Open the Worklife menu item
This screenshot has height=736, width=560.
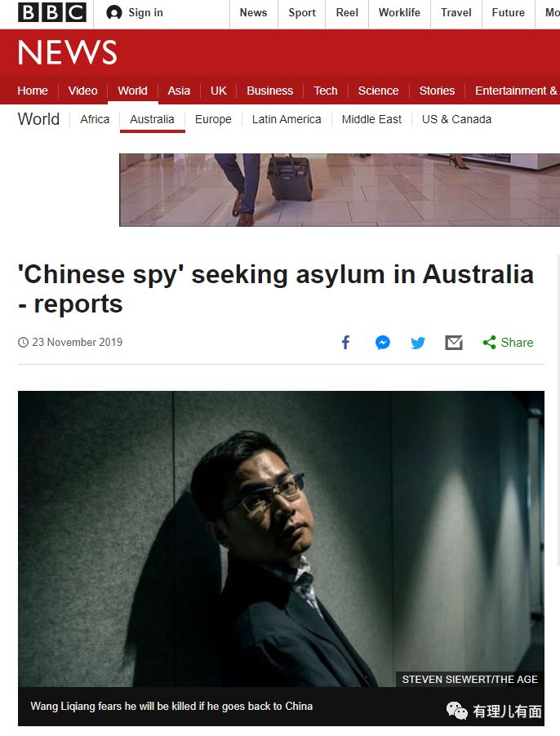coord(399,13)
